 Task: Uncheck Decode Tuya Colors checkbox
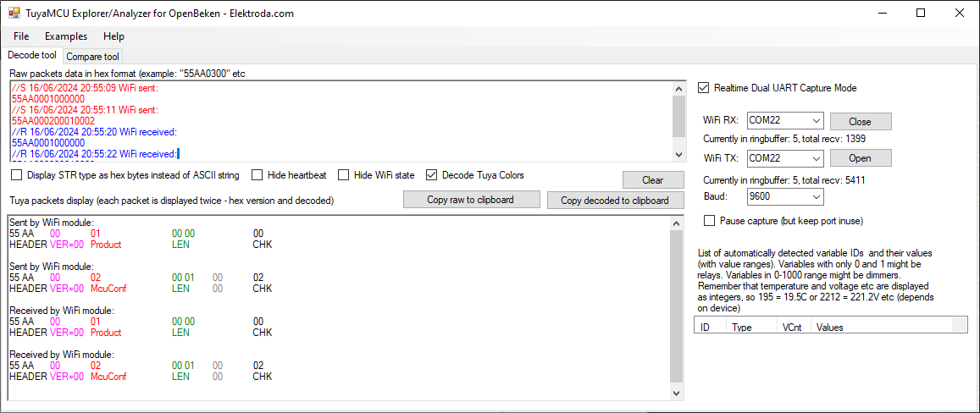[x=431, y=175]
